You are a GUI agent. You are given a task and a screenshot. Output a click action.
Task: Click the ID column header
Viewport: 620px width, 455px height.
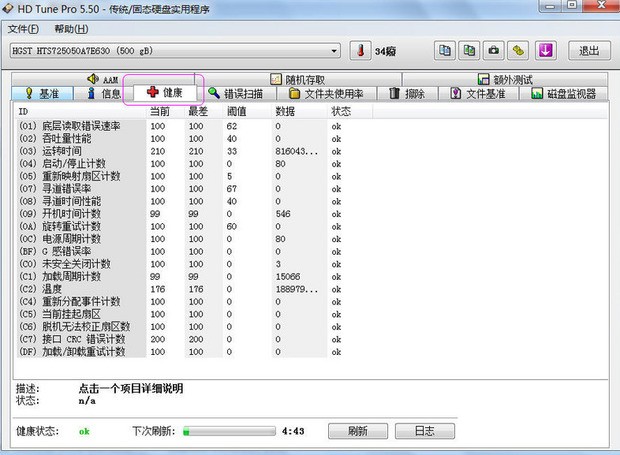(81, 111)
